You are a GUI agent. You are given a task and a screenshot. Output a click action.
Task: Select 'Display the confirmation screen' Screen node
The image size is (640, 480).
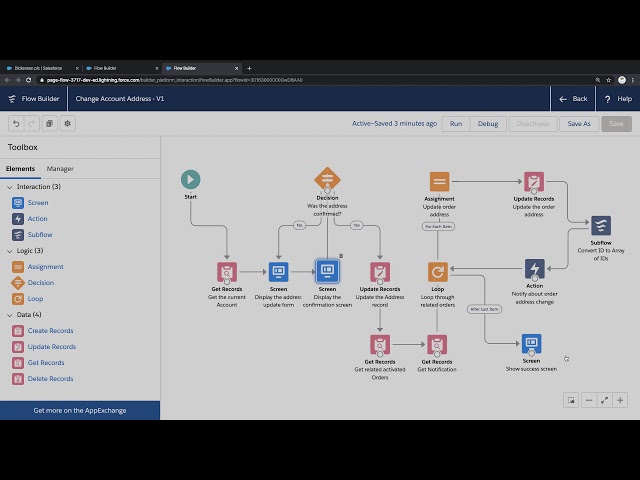327,271
